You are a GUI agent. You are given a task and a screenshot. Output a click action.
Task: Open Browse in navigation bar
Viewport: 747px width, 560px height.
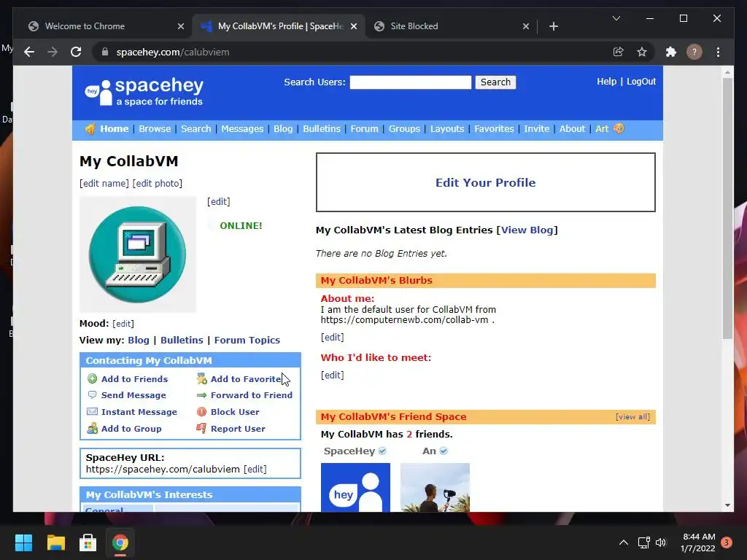(155, 128)
